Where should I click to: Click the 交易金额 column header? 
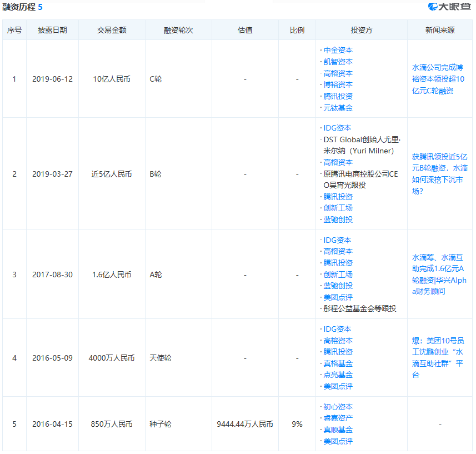112,30
